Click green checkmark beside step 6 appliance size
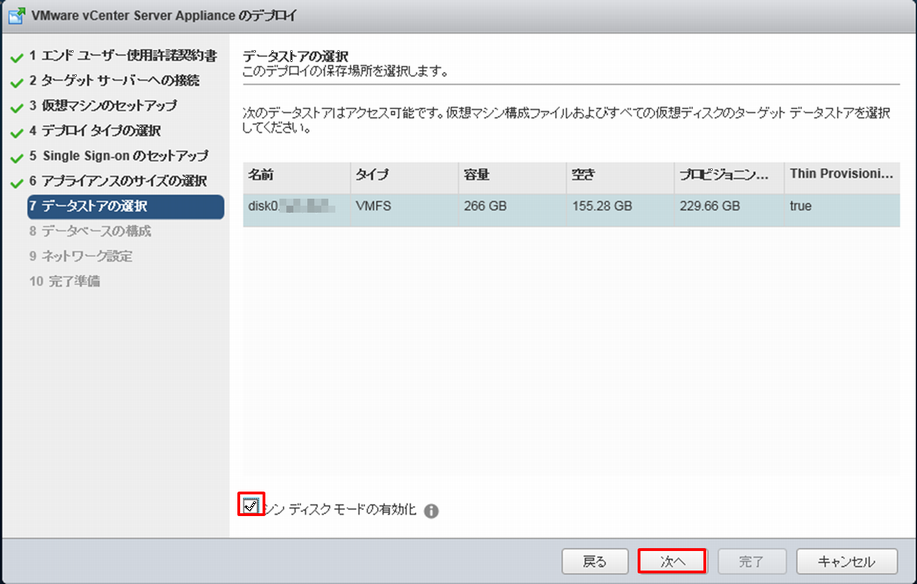The image size is (917, 584). [x=16, y=182]
